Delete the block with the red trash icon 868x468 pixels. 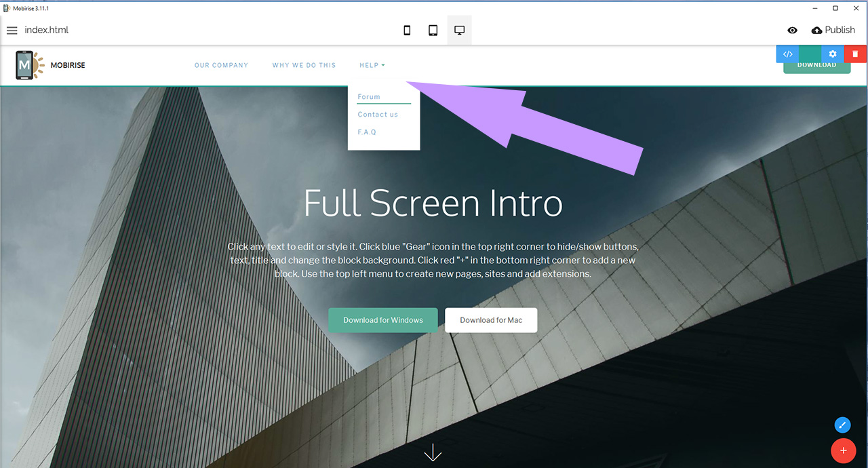pyautogui.click(x=855, y=54)
